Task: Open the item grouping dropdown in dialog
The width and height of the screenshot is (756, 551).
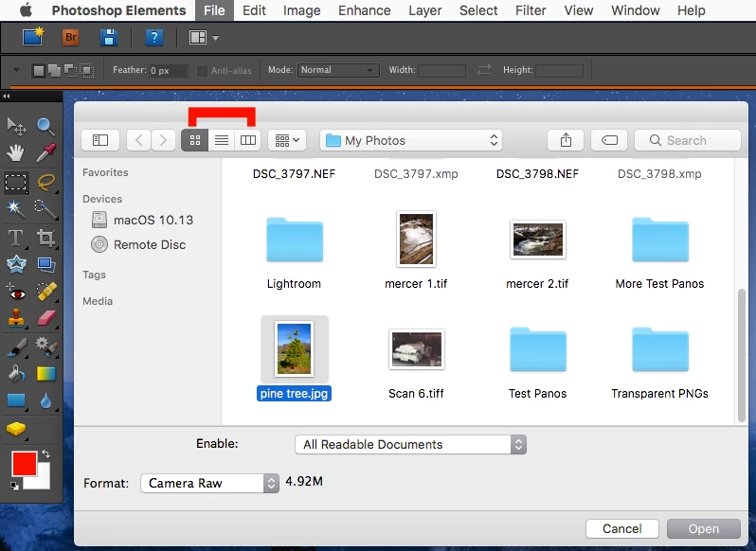Action: pyautogui.click(x=287, y=140)
